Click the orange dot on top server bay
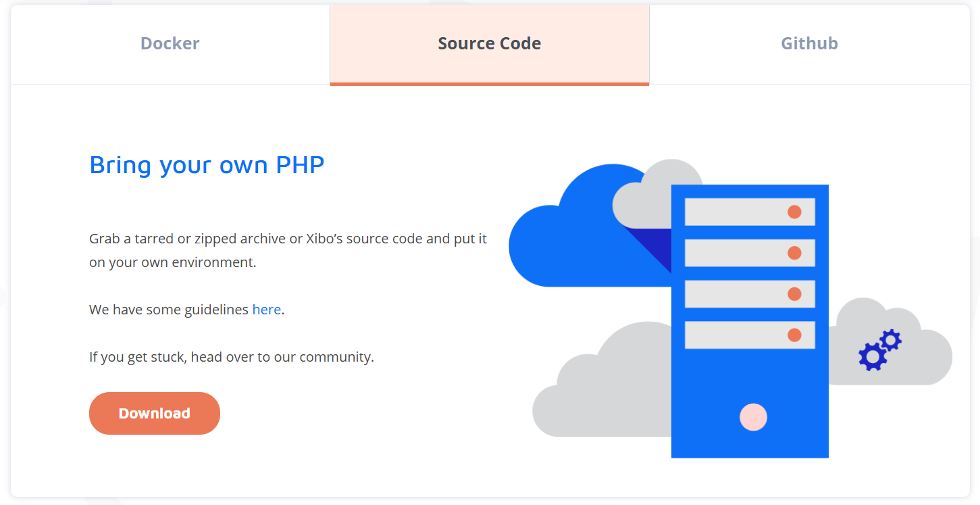Screen dimensions: 980x505 click(x=794, y=212)
